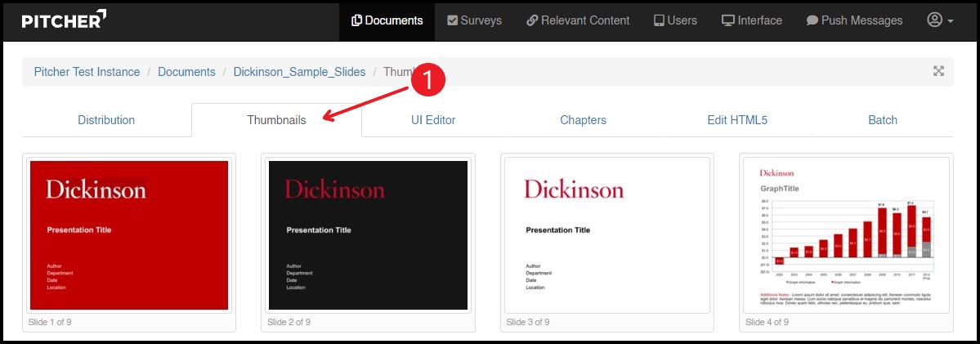Switch to Edit HTML5 tab

point(737,120)
